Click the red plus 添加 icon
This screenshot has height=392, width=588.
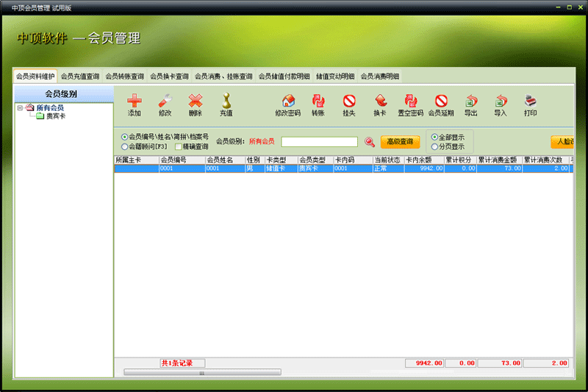tap(135, 101)
